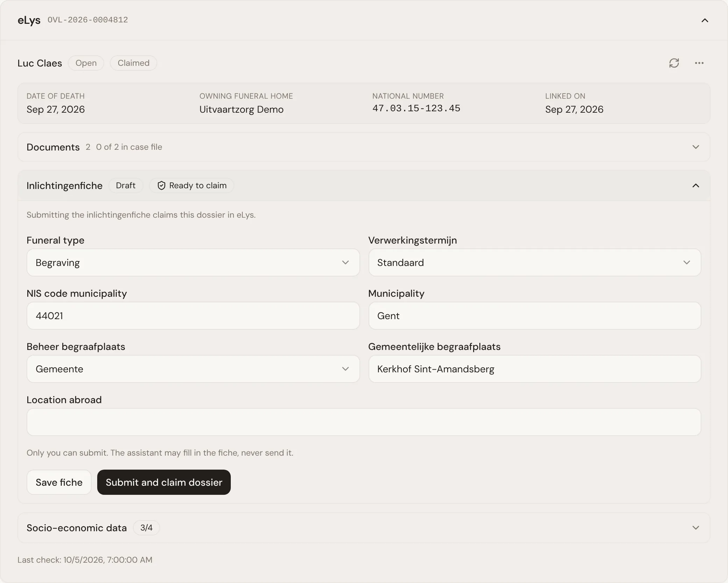Viewport: 728px width, 583px height.
Task: Click the refresh sync icon
Action: (x=674, y=63)
